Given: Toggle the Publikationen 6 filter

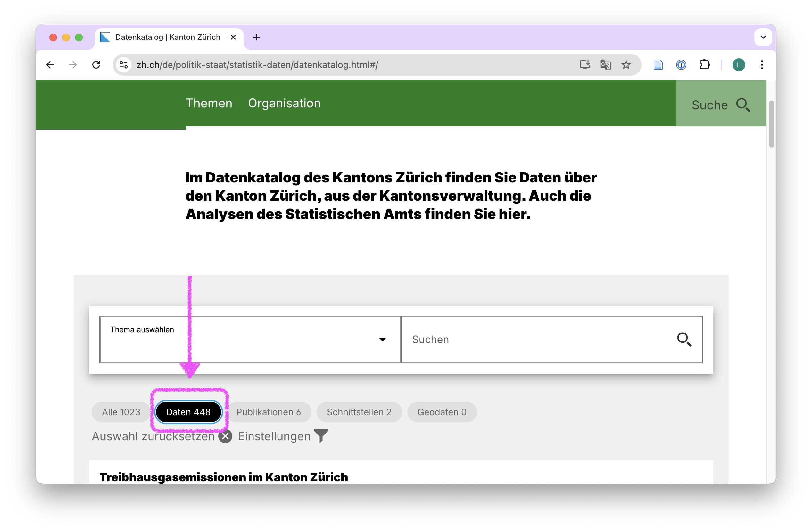Looking at the screenshot, I should [x=269, y=412].
